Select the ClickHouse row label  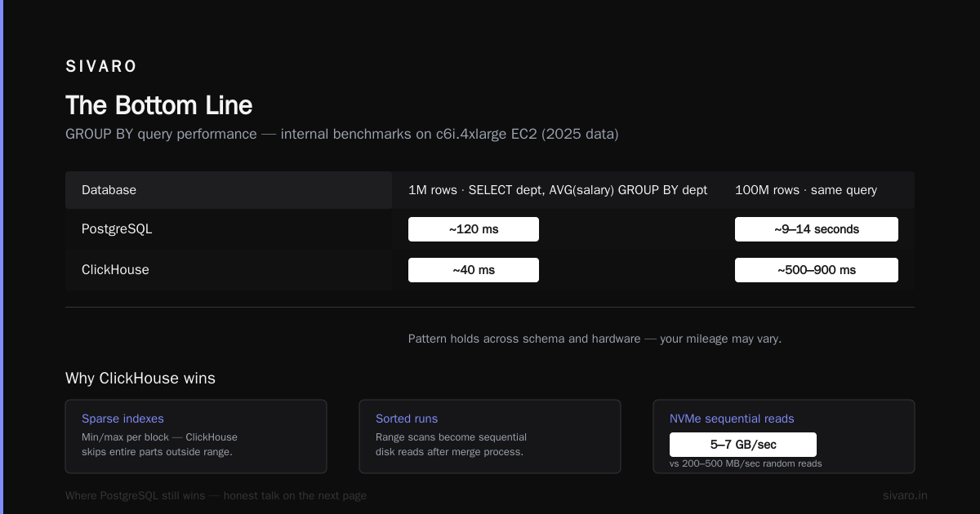click(x=115, y=270)
